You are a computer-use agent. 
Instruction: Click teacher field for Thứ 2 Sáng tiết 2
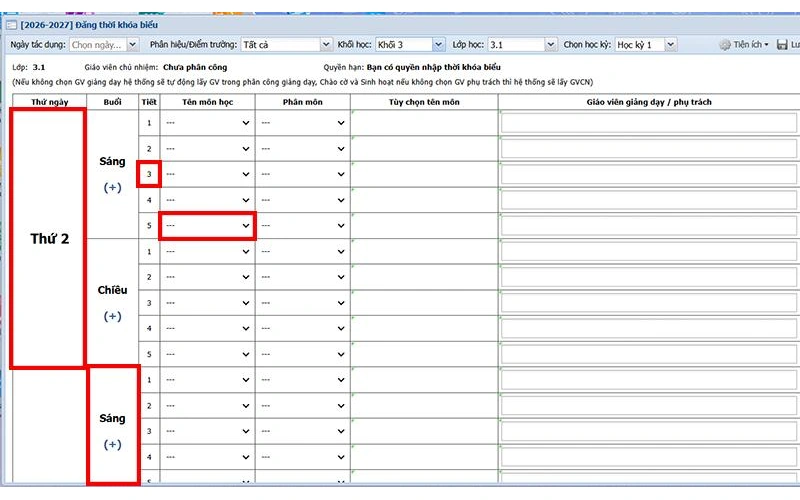click(x=649, y=149)
